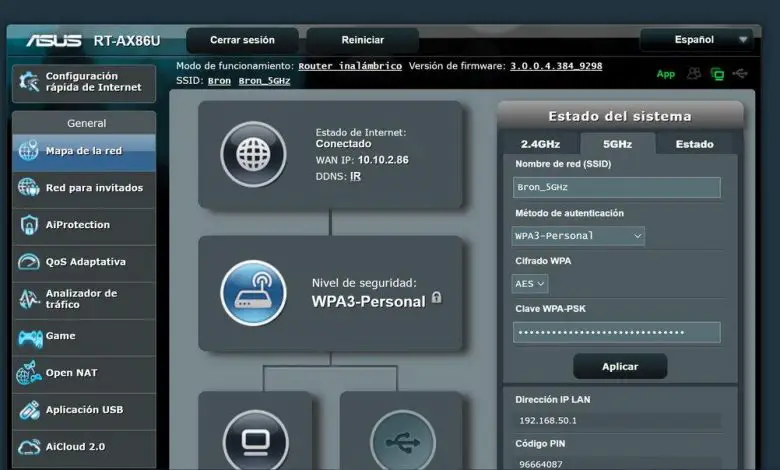This screenshot has width=780, height=470.
Task: Click the Nombre de red SSID field
Action: (x=617, y=188)
